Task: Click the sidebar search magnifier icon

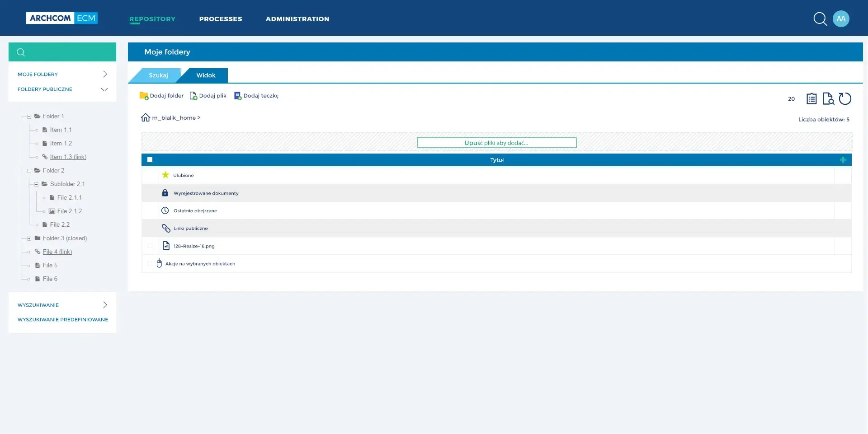Action: coord(21,52)
